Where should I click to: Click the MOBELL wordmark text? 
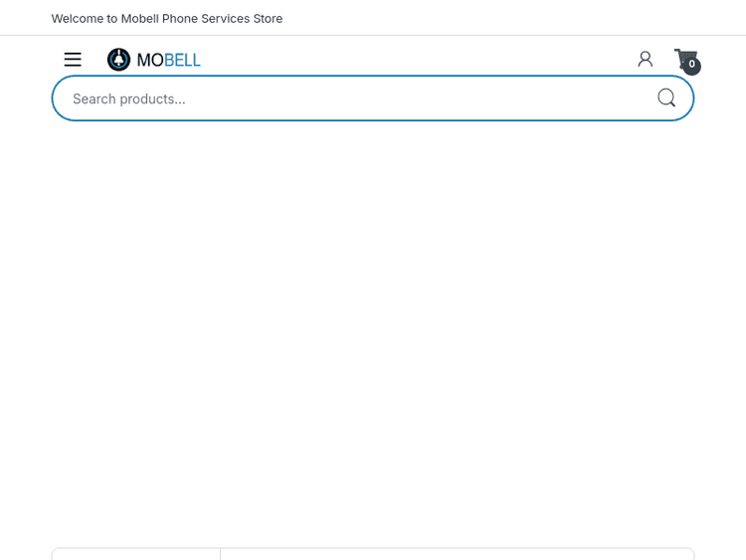pos(168,60)
